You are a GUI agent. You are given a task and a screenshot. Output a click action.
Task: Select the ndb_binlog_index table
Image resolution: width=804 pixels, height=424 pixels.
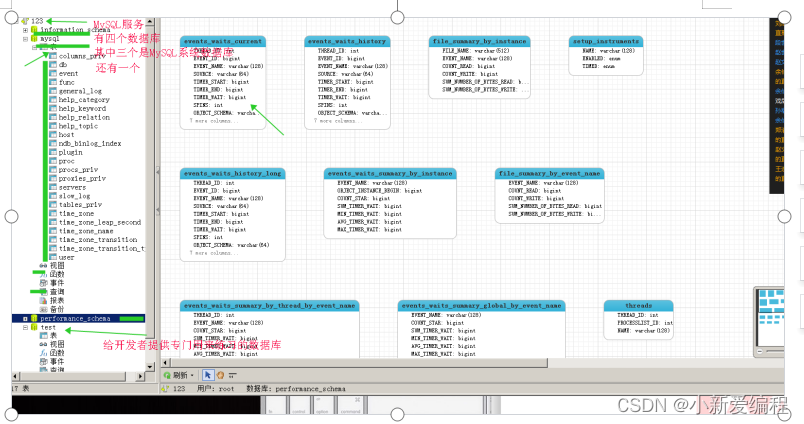point(90,144)
